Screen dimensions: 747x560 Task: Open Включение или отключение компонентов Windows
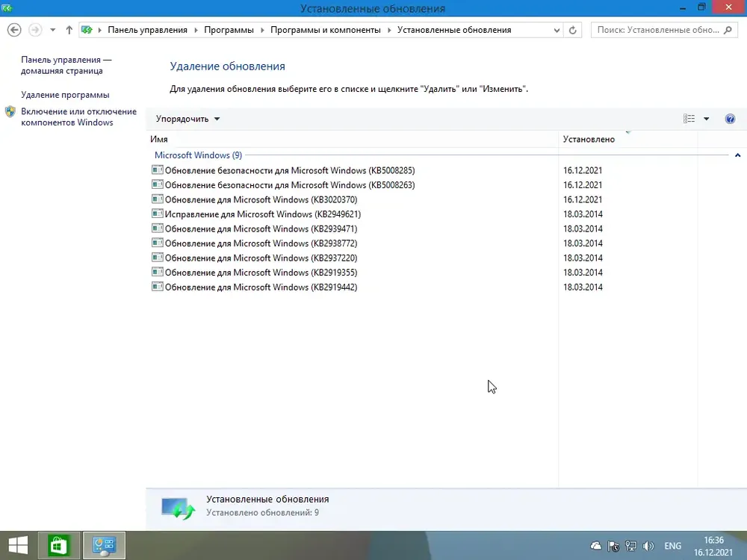[x=78, y=116]
